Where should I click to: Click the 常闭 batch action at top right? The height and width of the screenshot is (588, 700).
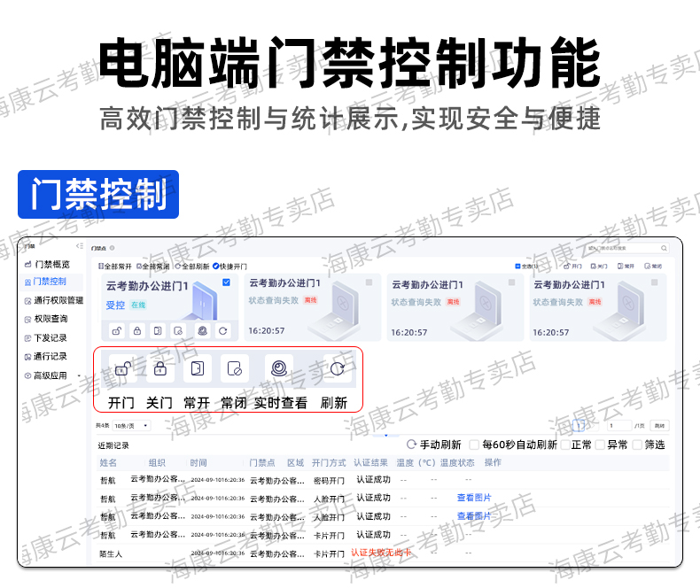click(653, 266)
